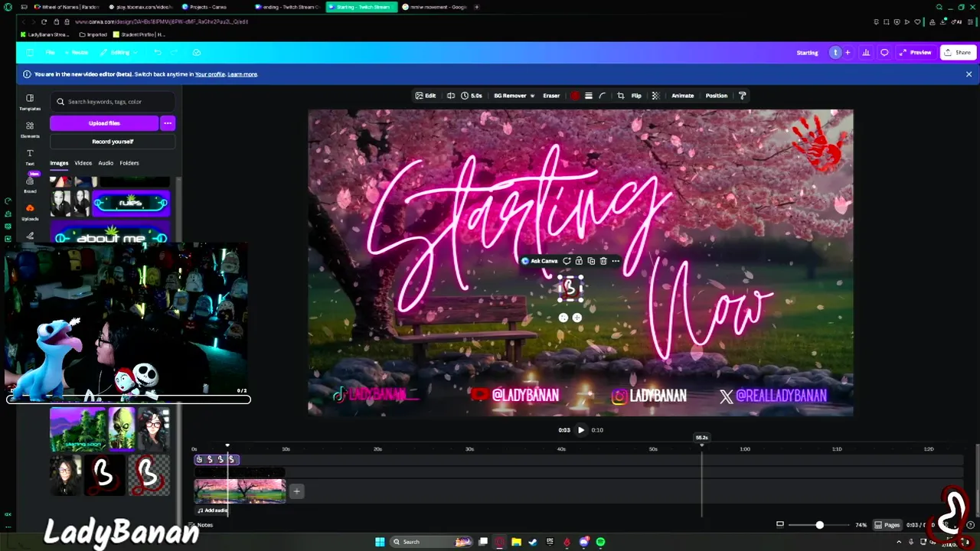Open the Uploads panel in the sidebar
The image size is (980, 551).
tap(30, 212)
